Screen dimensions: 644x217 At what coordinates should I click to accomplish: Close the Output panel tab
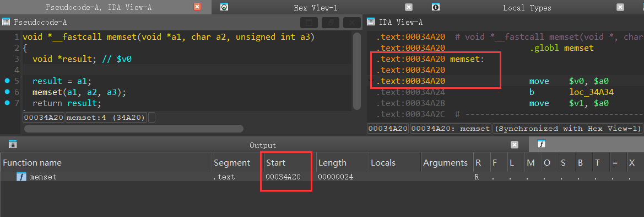[514, 145]
